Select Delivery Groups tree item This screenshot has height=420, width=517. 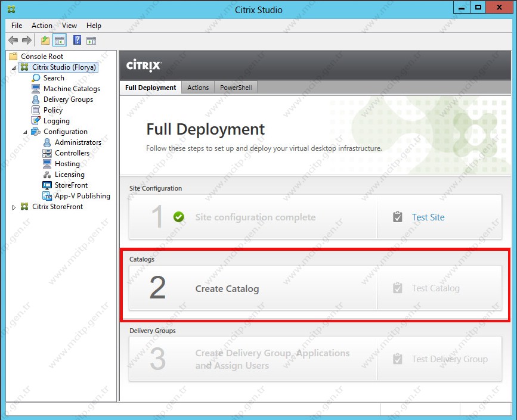(x=68, y=99)
